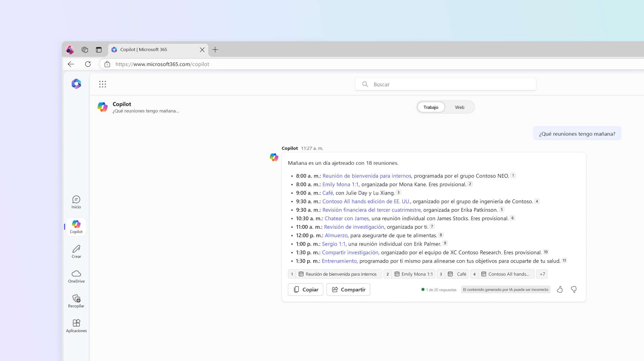The image size is (644, 361).
Task: Open the browser workspaces icon
Action: pos(85,50)
